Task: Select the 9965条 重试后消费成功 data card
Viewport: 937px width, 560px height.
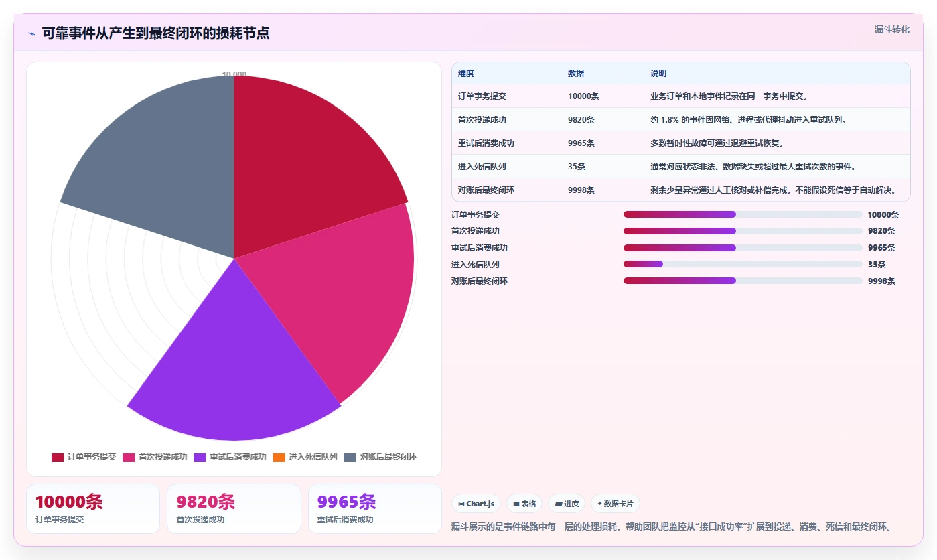Action: point(375,508)
